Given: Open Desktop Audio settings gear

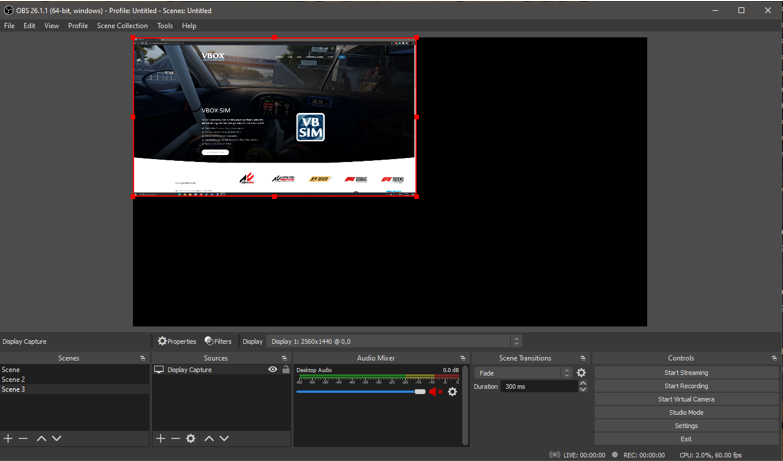Looking at the screenshot, I should [452, 392].
